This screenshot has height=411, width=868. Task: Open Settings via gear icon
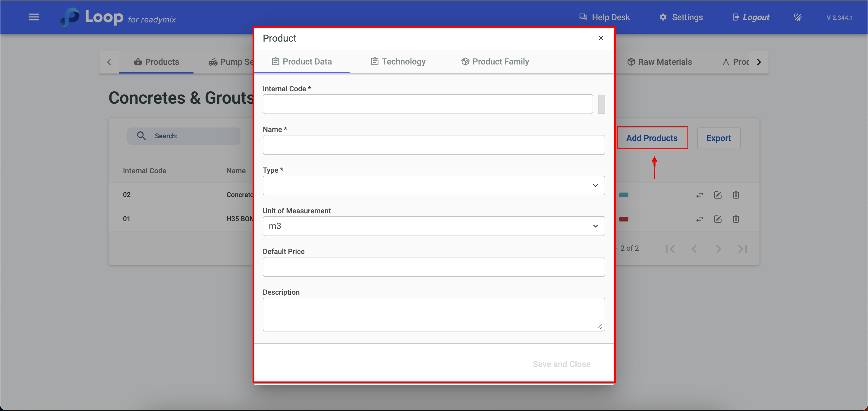click(x=663, y=17)
